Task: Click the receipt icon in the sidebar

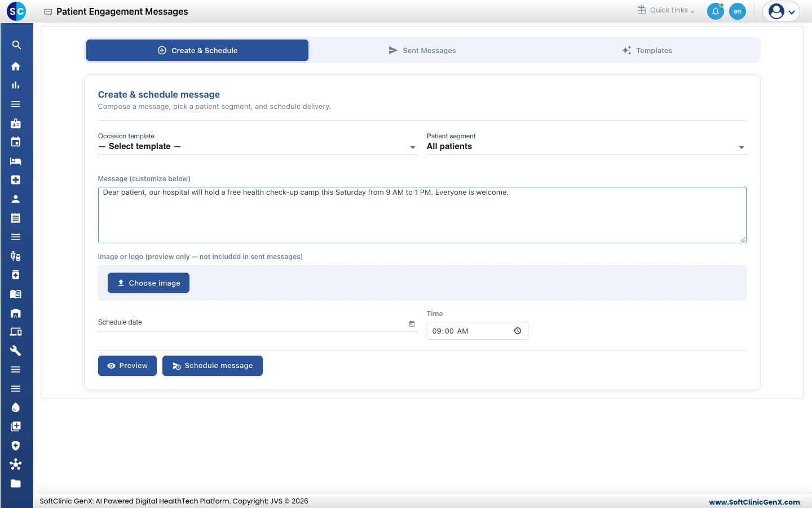Action: point(16,218)
